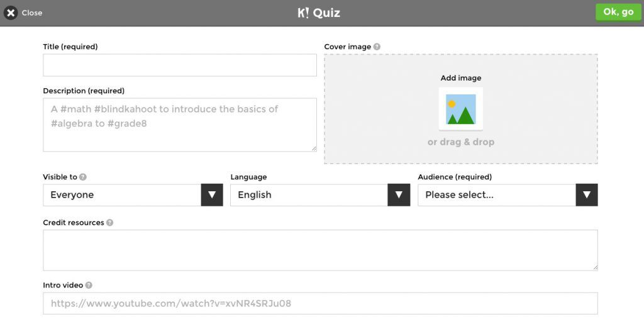Open the Visible to help icon

pos(83,177)
